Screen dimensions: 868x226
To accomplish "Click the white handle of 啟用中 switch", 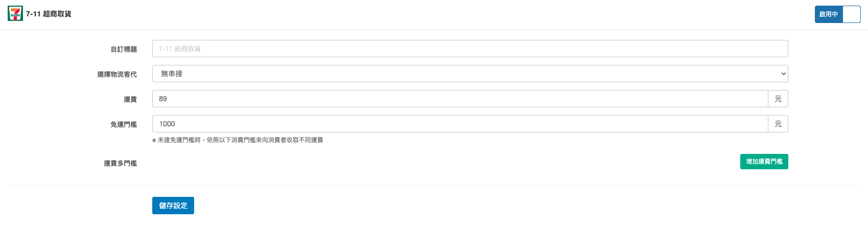I will click(851, 14).
